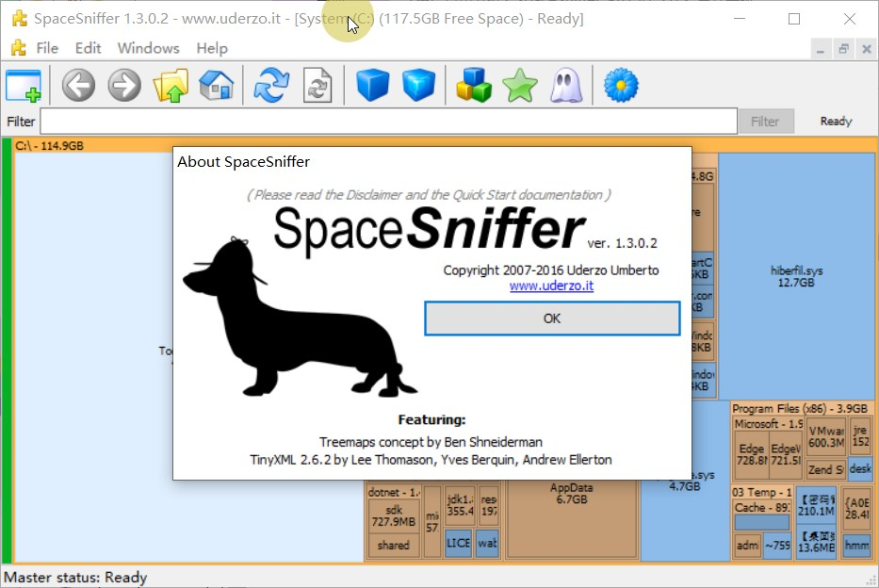The width and height of the screenshot is (879, 588).
Task: Navigate forward in treemap history
Action: point(123,85)
